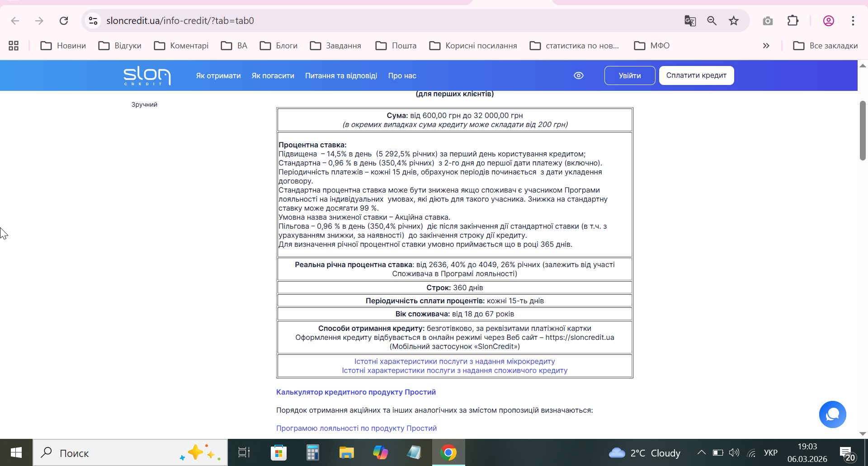The height and width of the screenshot is (466, 868).
Task: Open the zoom magnifier icon
Action: tap(712, 21)
